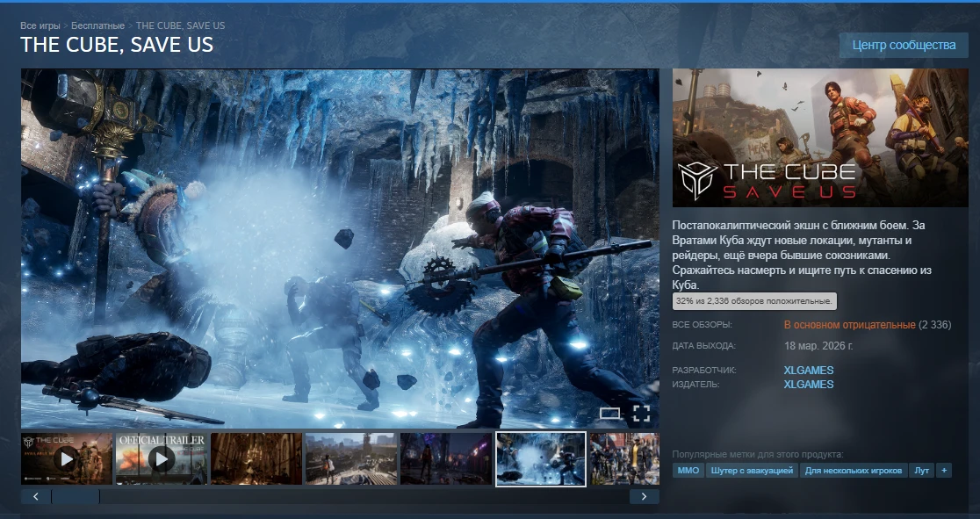This screenshot has height=519, width=980.
Task: Expand more tags with the plus button
Action: click(944, 471)
